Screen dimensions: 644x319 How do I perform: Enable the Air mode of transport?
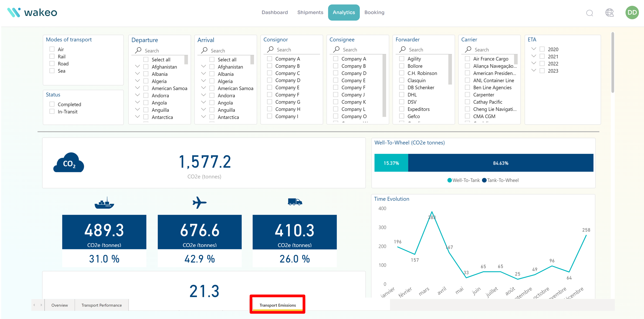pyautogui.click(x=52, y=49)
